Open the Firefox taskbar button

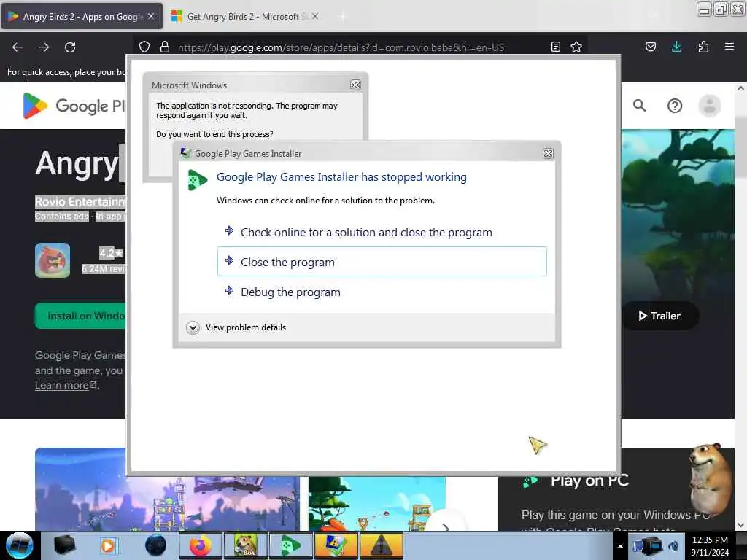201,545
